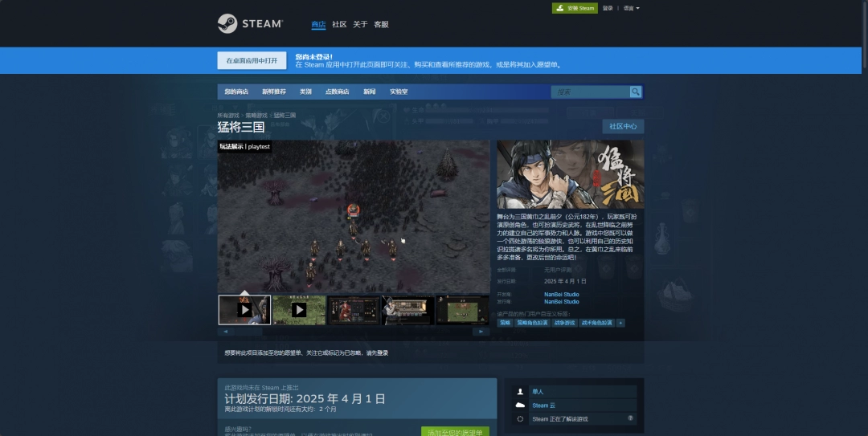Select the third screenshot thumbnail
868x436 pixels.
354,310
